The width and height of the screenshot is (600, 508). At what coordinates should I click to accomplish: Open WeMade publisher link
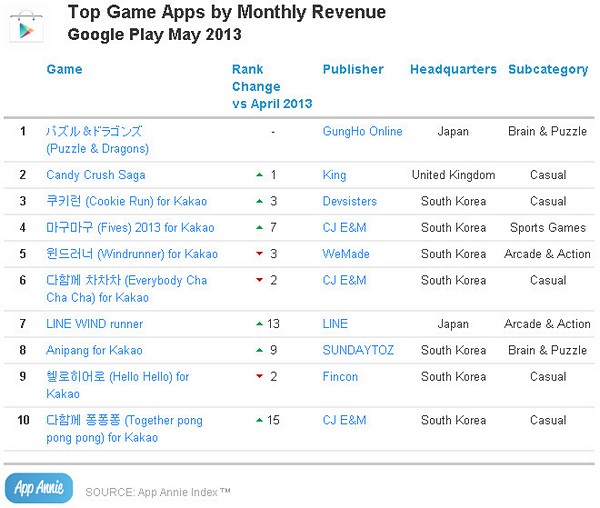[x=346, y=254]
